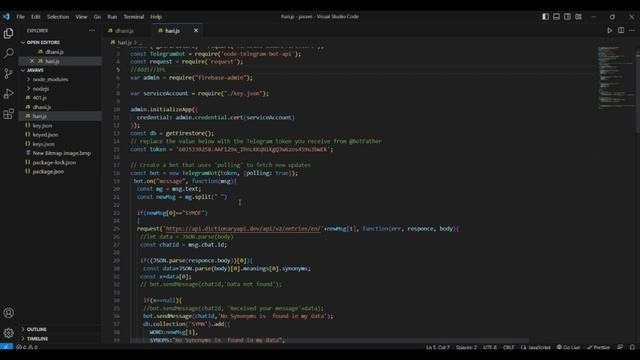The image size is (640, 360).
Task: Open the Extensions view
Action: [x=8, y=113]
